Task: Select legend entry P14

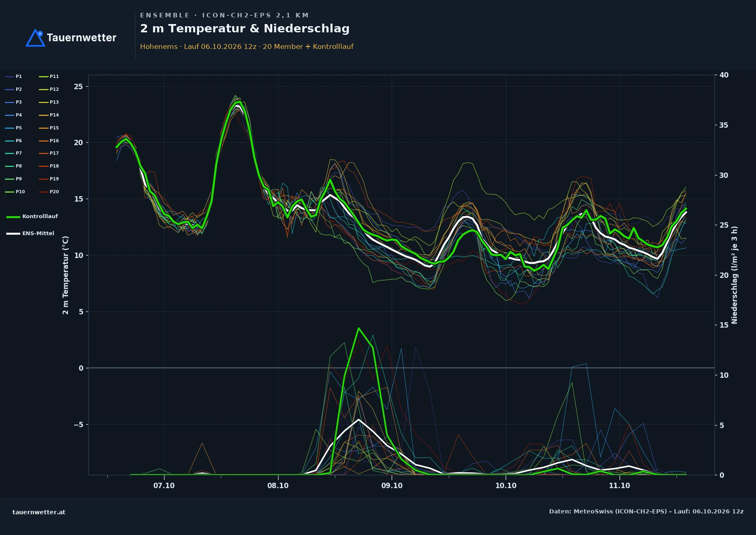Action: 49,115
